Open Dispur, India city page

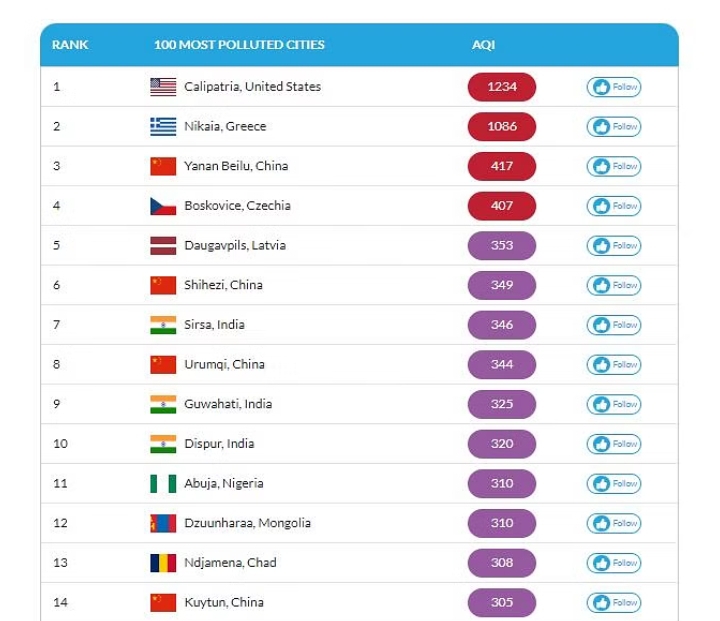coord(219,444)
